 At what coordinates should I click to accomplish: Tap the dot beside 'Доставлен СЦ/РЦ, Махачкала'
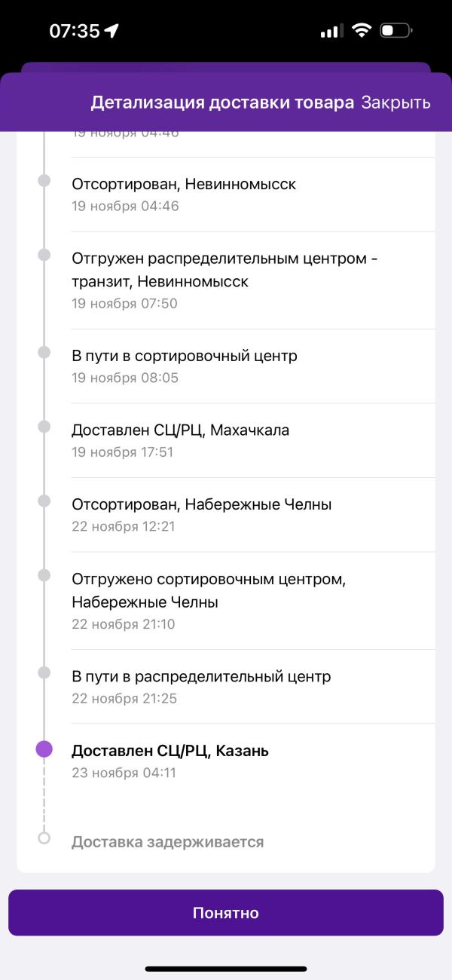[x=44, y=427]
